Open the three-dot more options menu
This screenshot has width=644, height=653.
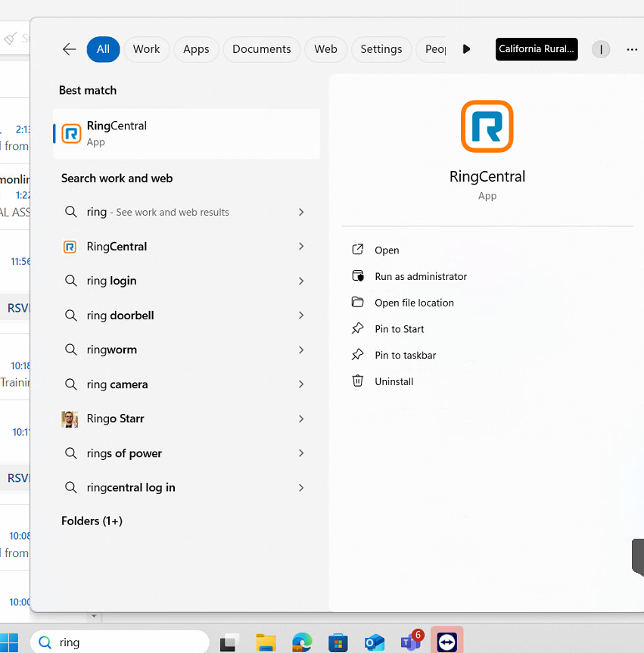[632, 49]
